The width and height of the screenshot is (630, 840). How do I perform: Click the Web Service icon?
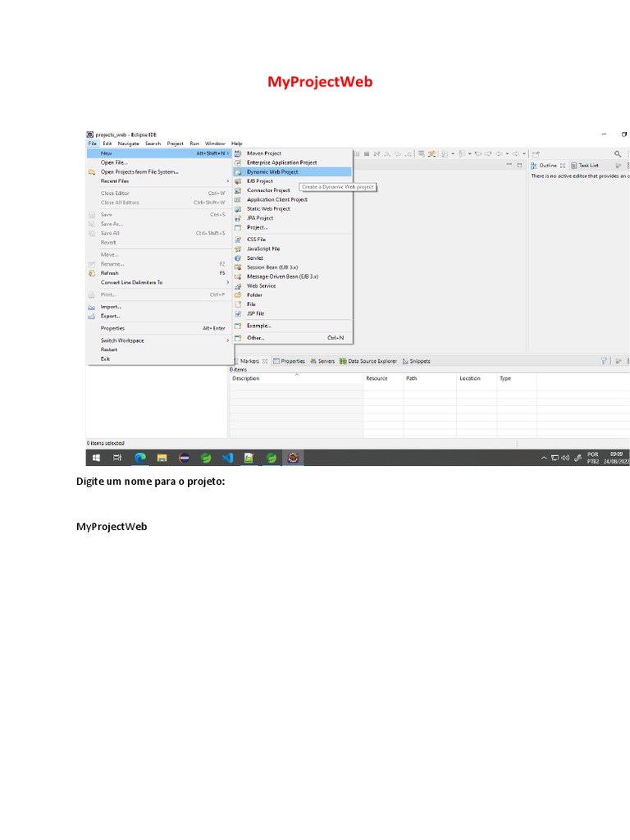(238, 286)
